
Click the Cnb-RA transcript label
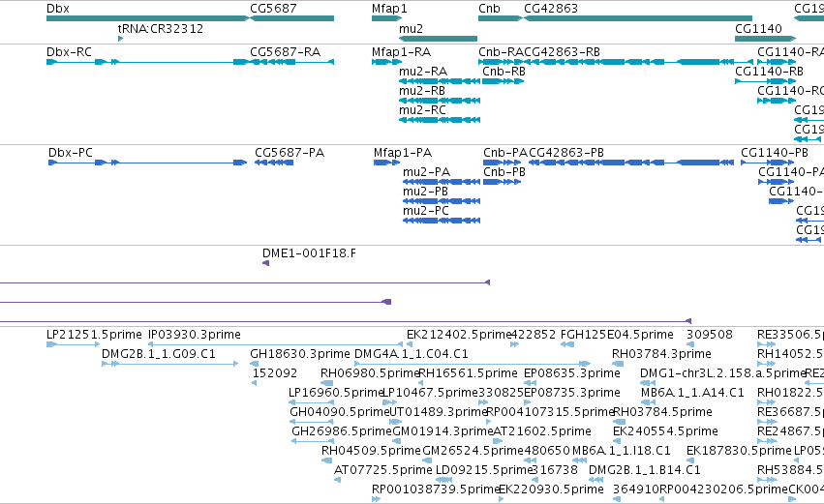(x=501, y=52)
